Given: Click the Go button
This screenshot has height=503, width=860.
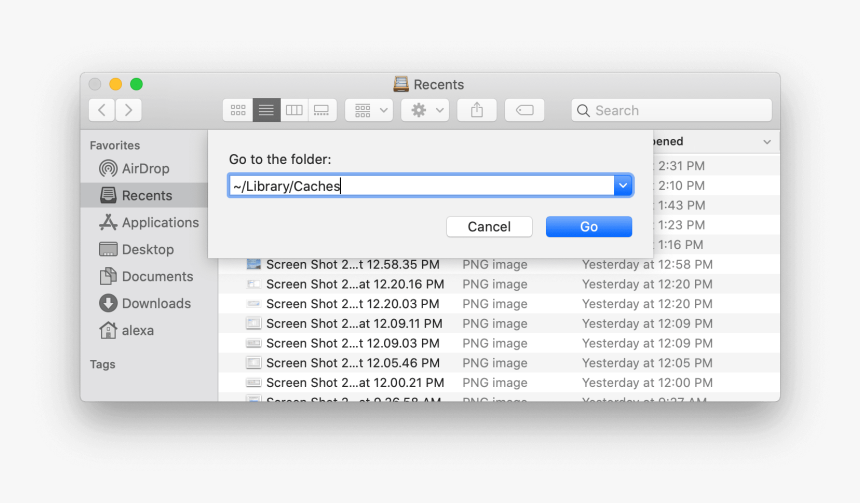Looking at the screenshot, I should coord(588,227).
